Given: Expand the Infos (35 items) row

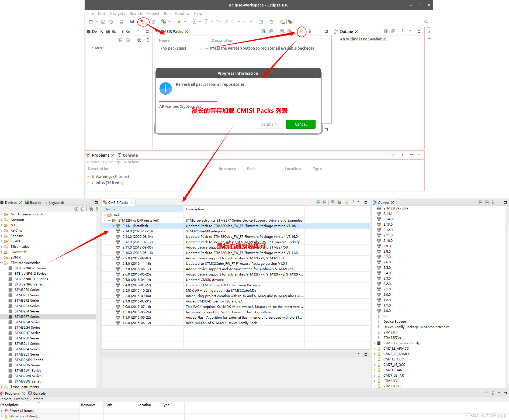Looking at the screenshot, I should point(88,183).
